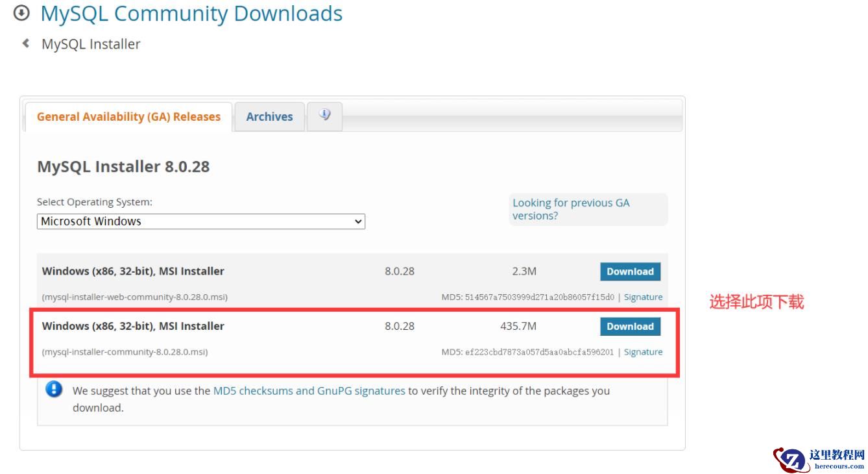The height and width of the screenshot is (474, 868).
Task: Click the blue info icon beside the suggestion
Action: pos(54,390)
